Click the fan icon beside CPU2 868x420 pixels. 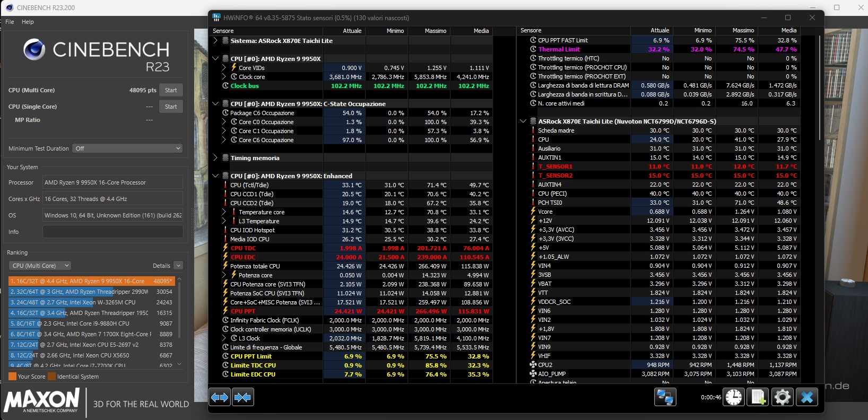pyautogui.click(x=533, y=365)
